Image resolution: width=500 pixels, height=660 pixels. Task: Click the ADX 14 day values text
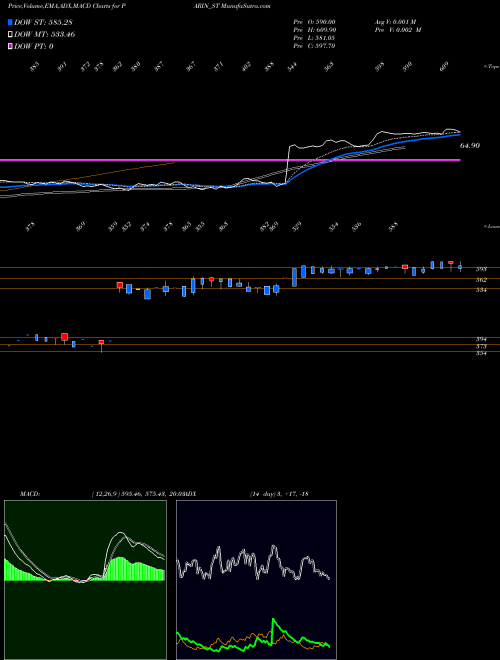pos(279,494)
